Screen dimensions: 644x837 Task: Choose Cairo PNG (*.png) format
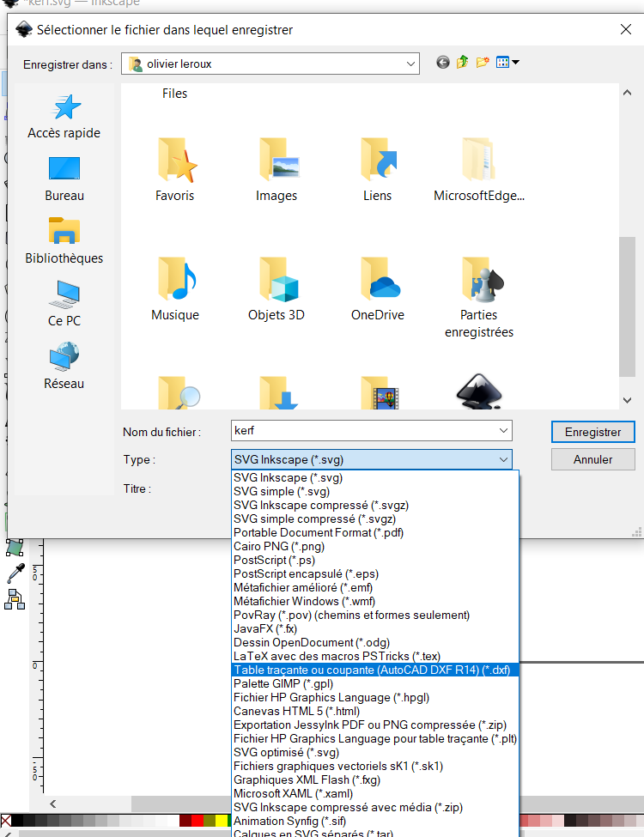click(375, 547)
